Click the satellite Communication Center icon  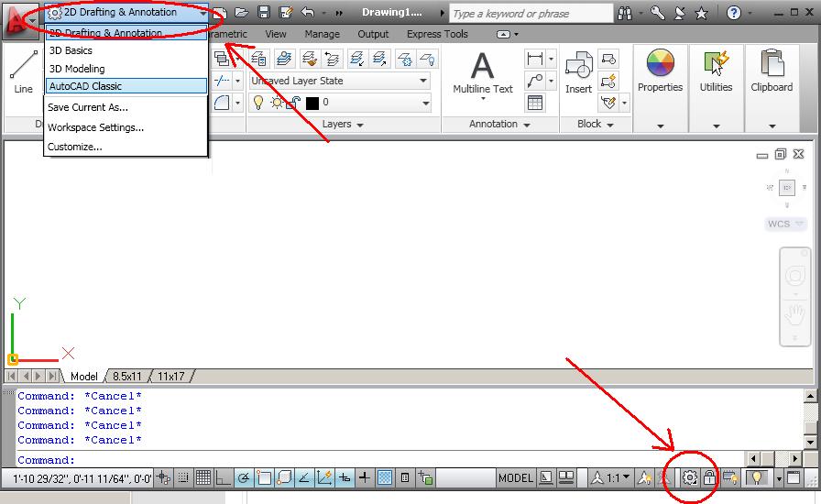(x=680, y=13)
